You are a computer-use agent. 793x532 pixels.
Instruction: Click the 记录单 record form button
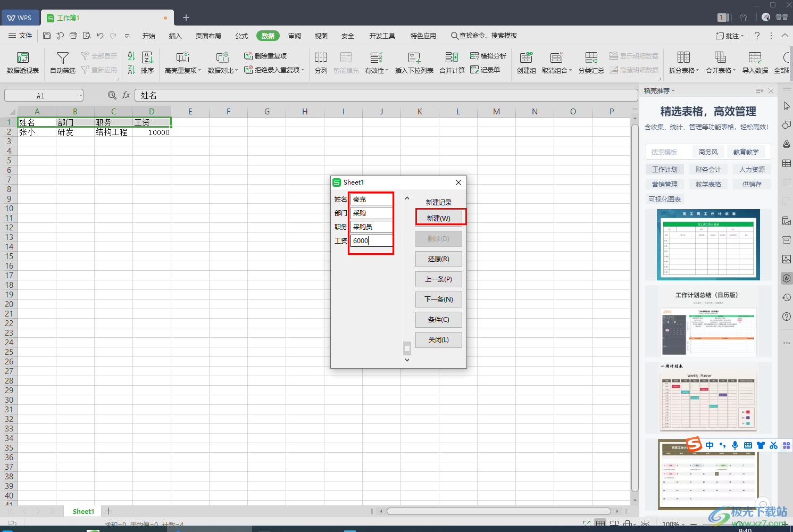[485, 70]
